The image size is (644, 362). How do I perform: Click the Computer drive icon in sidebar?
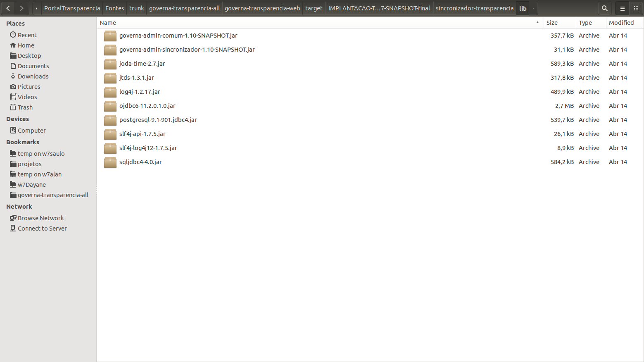(13, 130)
